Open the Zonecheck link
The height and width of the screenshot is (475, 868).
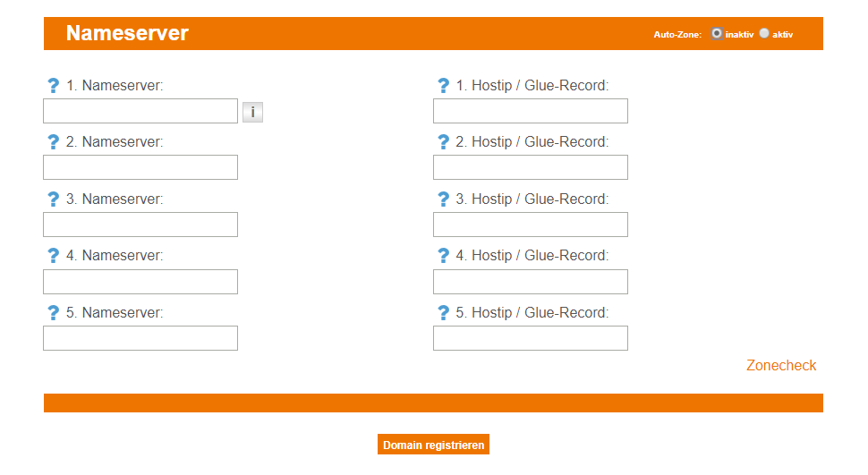click(x=781, y=365)
